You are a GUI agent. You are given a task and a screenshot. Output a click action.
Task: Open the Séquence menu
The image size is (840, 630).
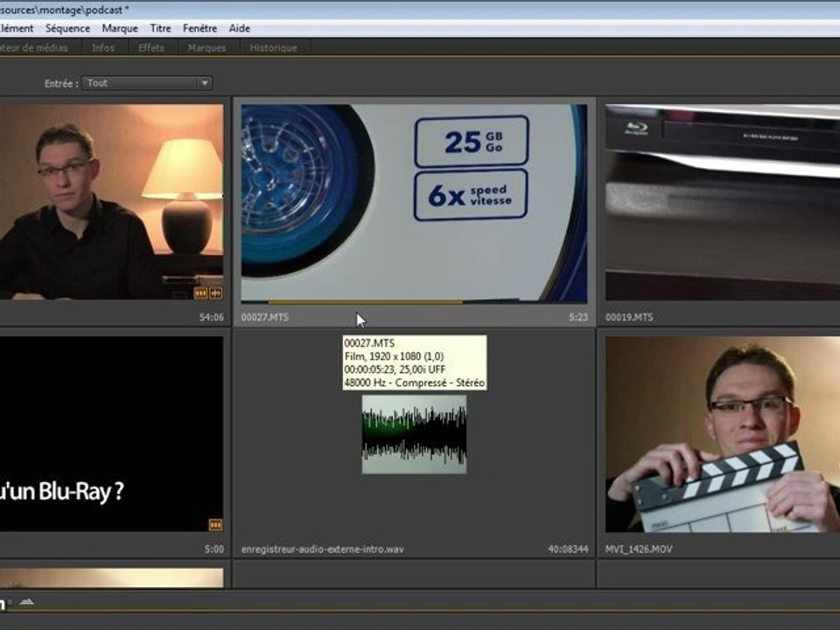(x=67, y=28)
